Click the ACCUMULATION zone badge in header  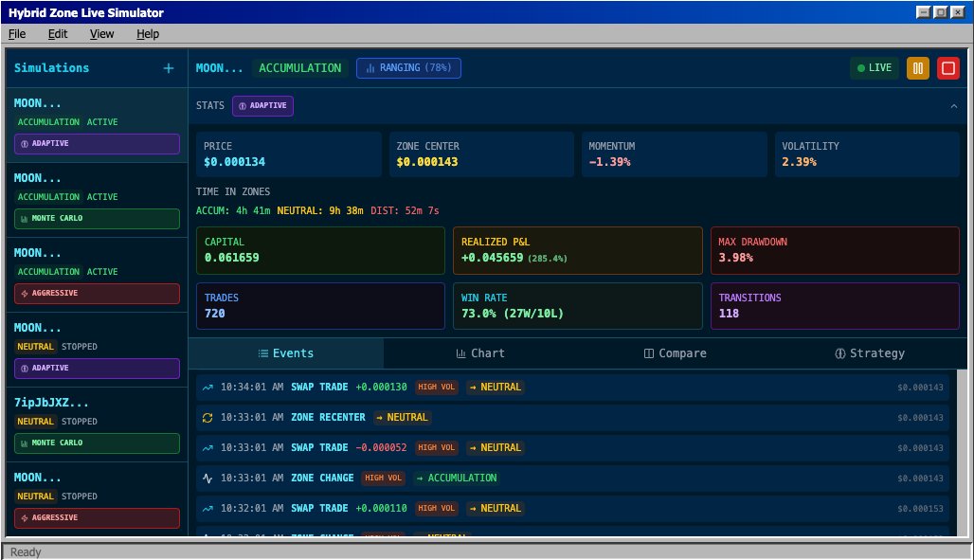point(300,67)
